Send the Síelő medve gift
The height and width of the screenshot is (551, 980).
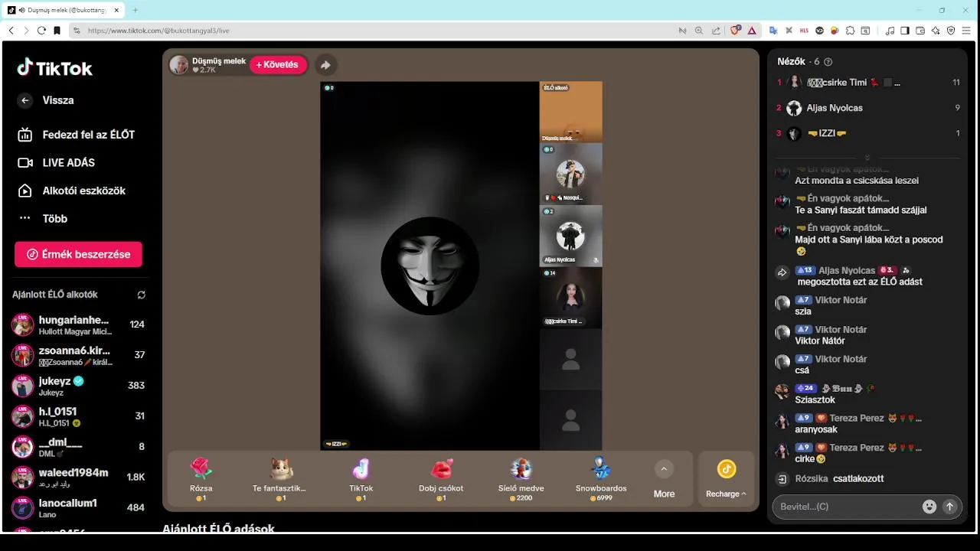click(521, 478)
